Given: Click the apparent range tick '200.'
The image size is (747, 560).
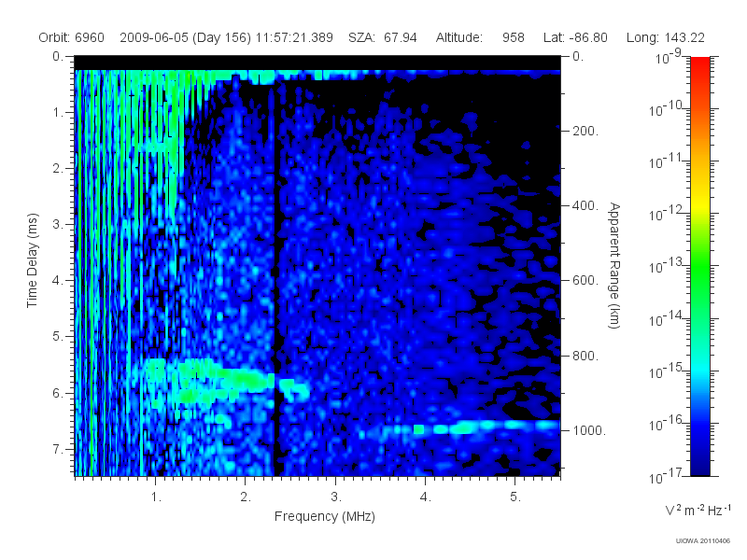Looking at the screenshot, I should (585, 131).
